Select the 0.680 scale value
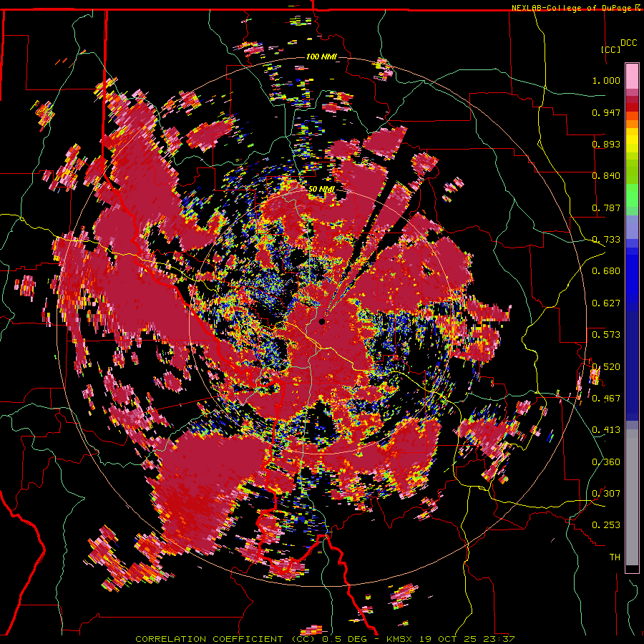Viewport: 644px width, 644px height. click(606, 271)
